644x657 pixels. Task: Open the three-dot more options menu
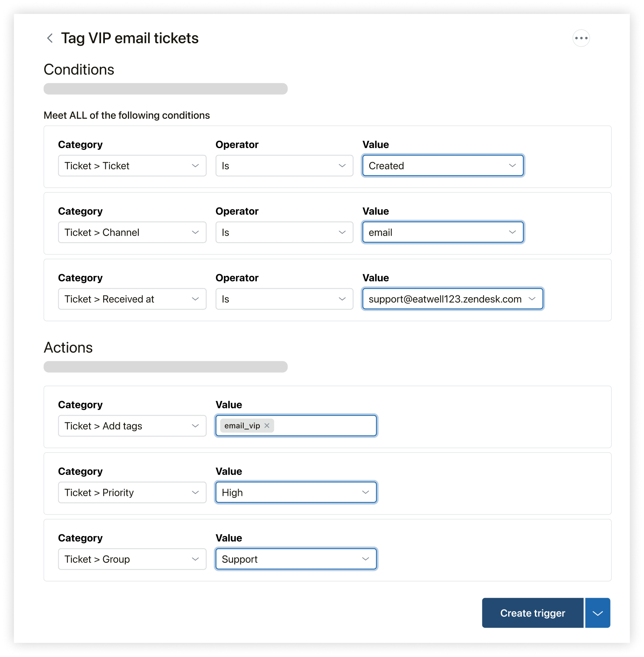[x=581, y=38]
